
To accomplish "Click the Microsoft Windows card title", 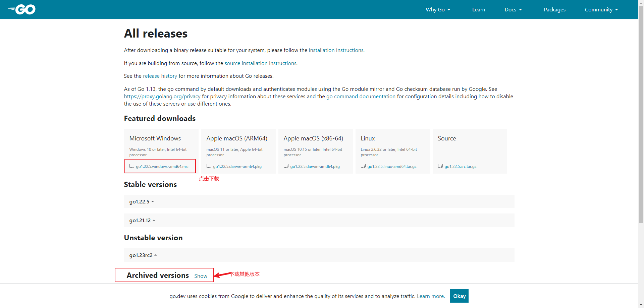I will click(155, 138).
